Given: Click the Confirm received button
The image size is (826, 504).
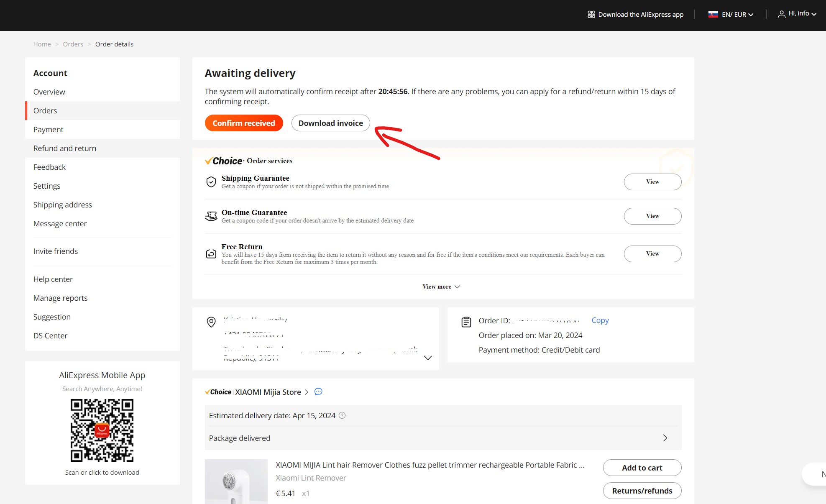Looking at the screenshot, I should pos(244,123).
